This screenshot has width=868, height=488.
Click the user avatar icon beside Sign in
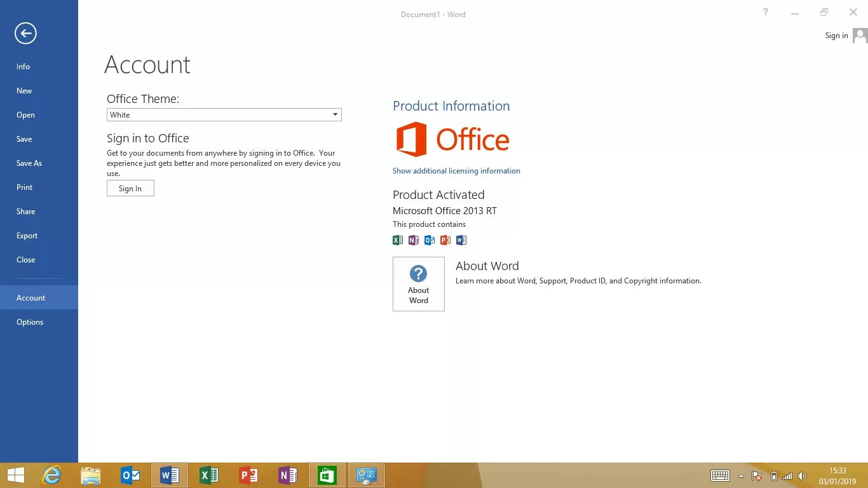(860, 36)
